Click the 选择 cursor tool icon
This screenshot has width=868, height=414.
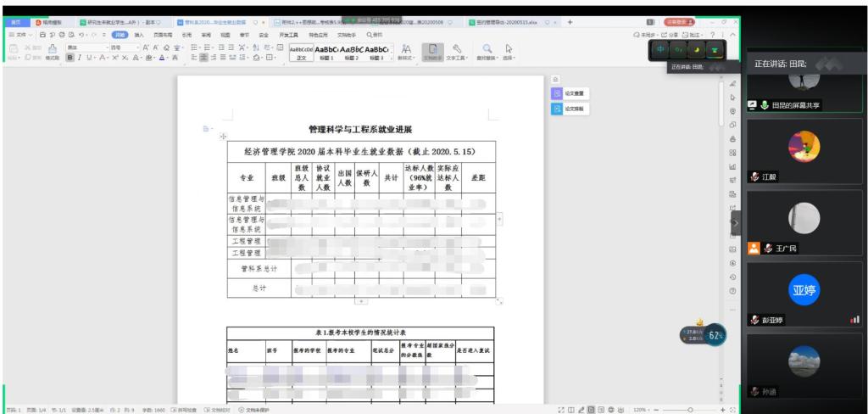509,51
